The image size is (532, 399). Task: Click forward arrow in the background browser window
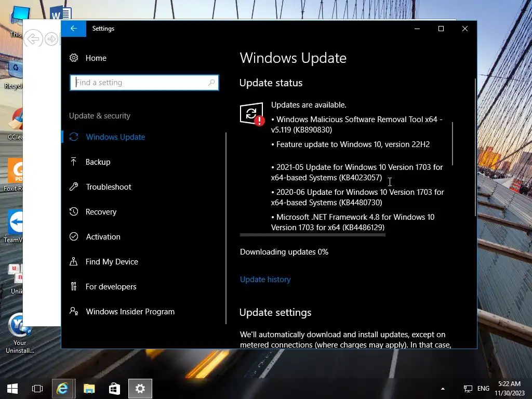[x=51, y=39]
